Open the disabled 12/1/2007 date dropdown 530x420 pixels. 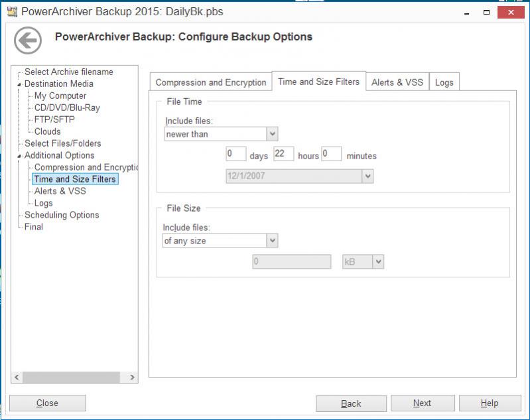[x=367, y=176]
